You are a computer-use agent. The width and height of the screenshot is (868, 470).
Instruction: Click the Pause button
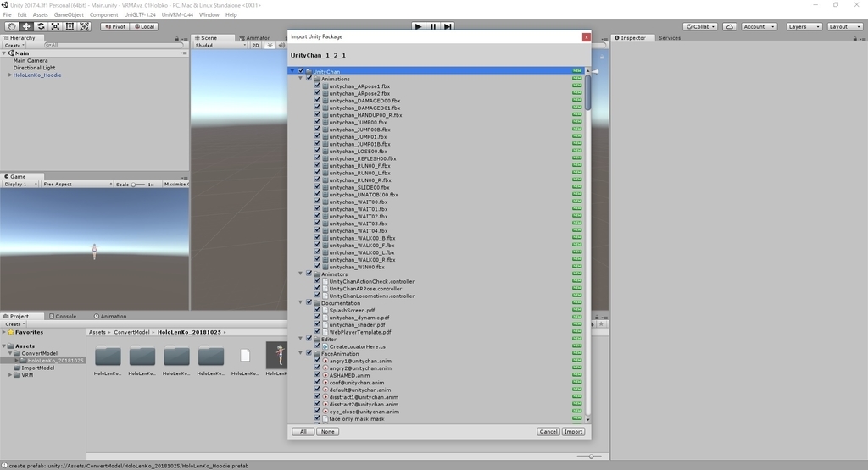433,26
